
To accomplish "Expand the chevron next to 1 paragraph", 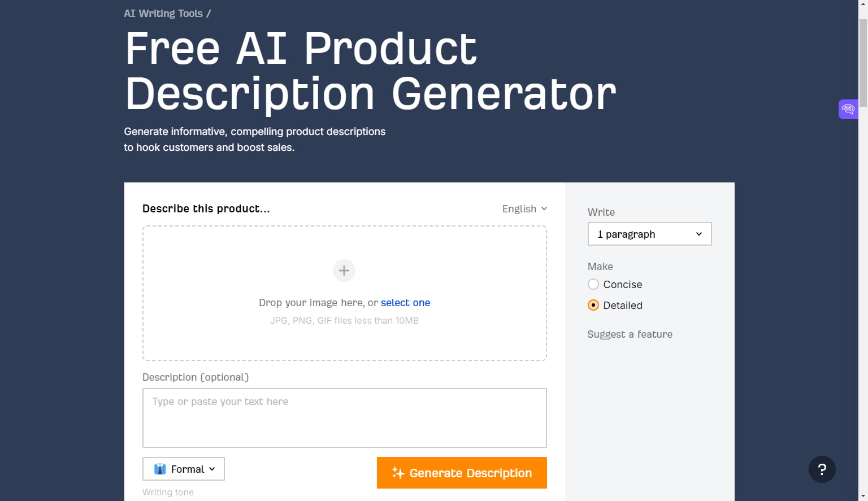I will [699, 234].
